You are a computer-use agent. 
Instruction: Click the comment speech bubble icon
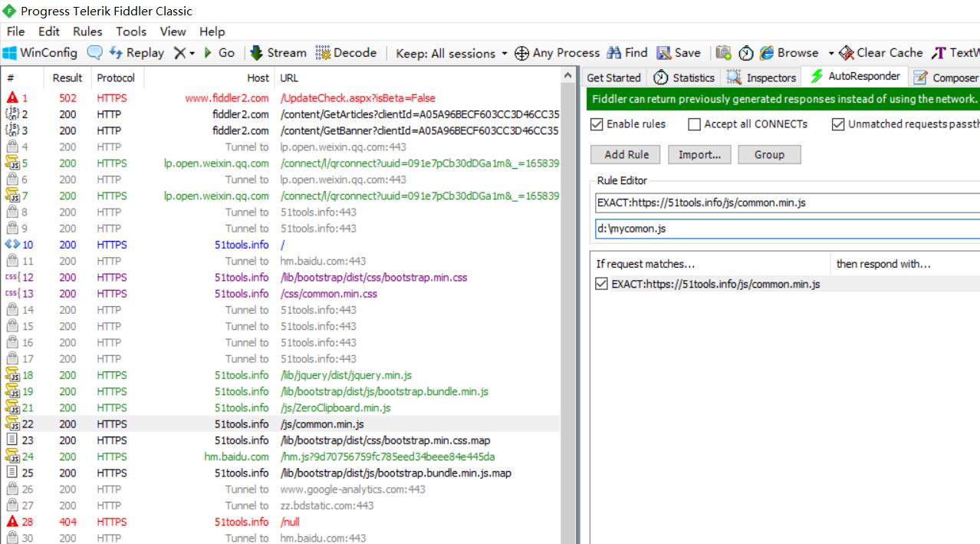tap(94, 53)
